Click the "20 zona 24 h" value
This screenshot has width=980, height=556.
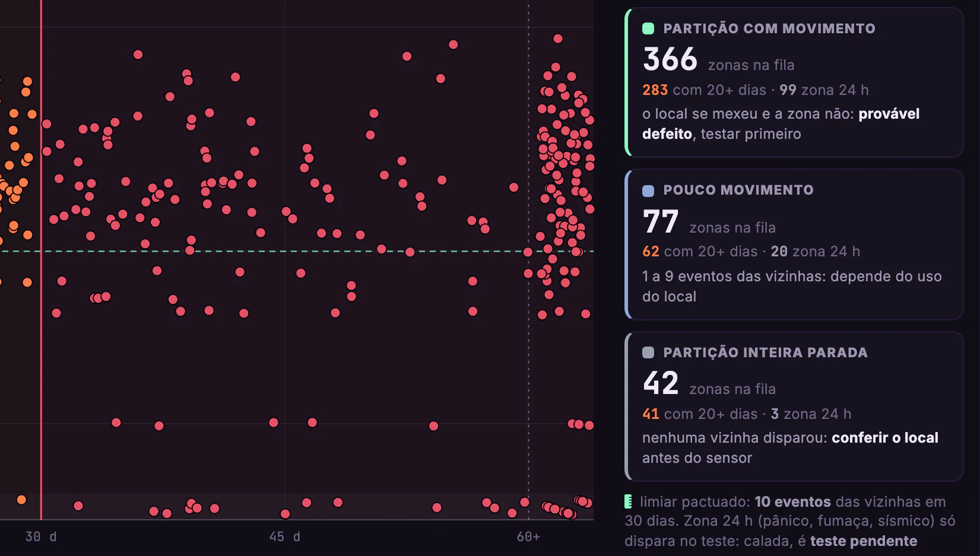(x=816, y=252)
